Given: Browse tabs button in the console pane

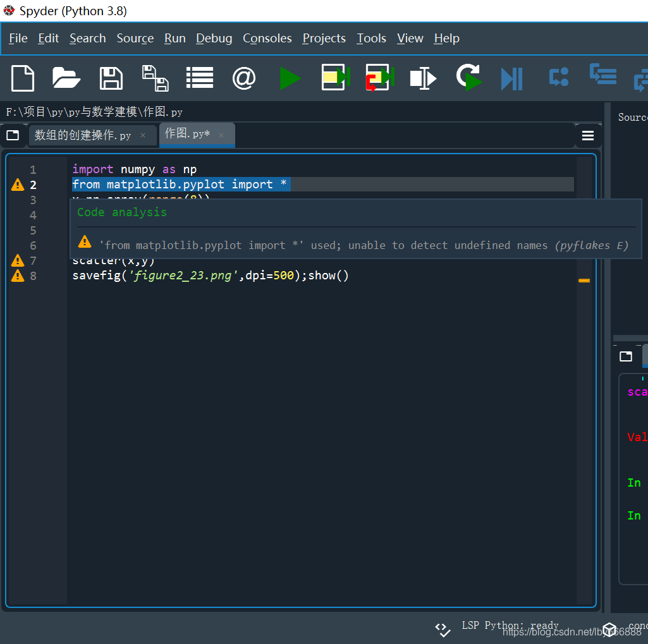Looking at the screenshot, I should coord(626,356).
